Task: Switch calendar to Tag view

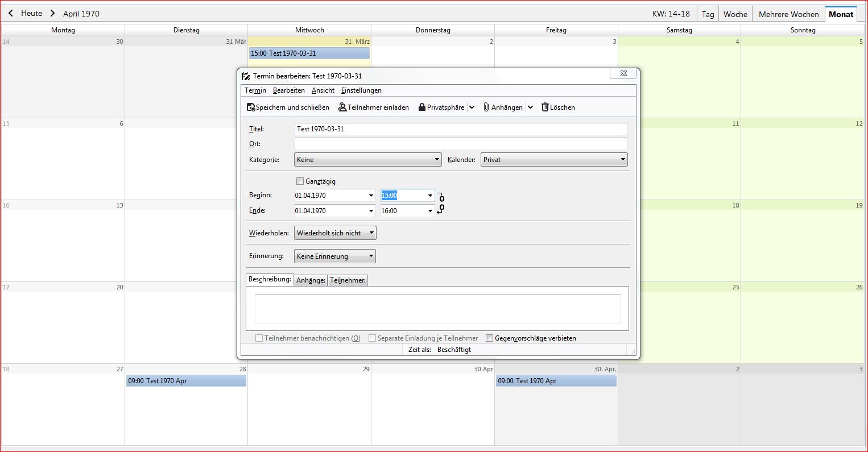Action: point(708,14)
